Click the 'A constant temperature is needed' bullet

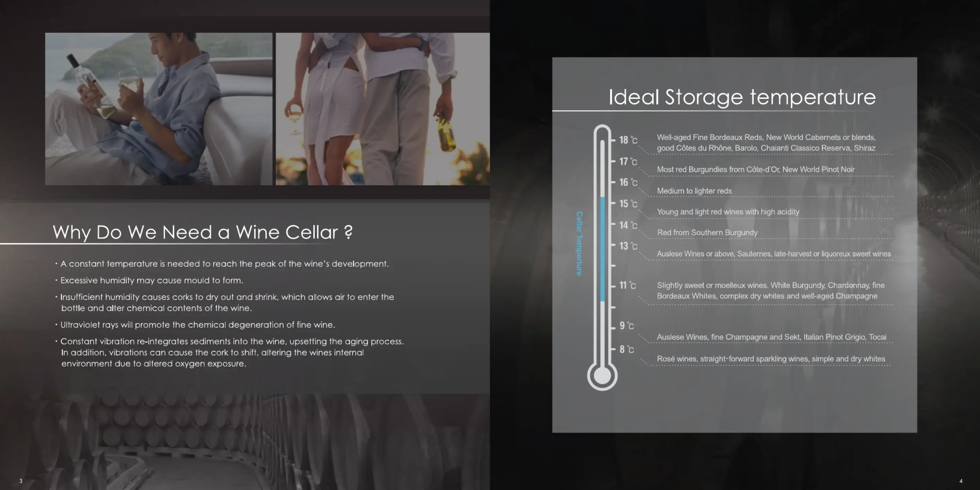coord(222,264)
